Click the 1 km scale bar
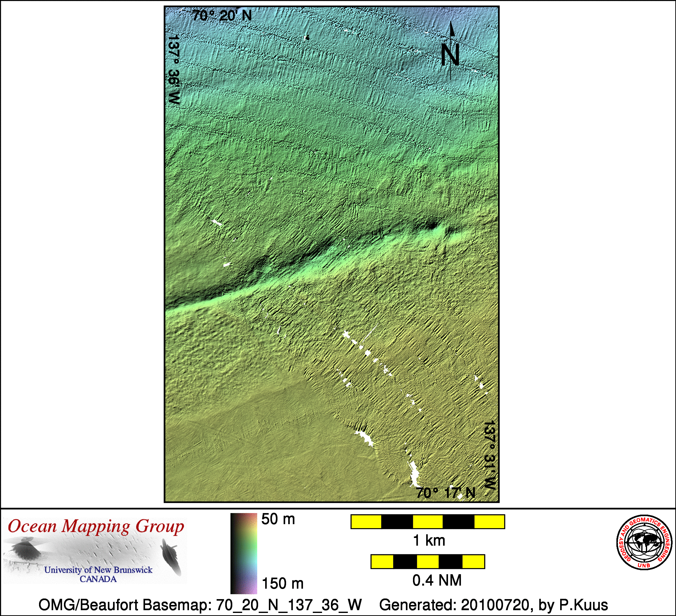This screenshot has height=616, width=676. (x=427, y=522)
